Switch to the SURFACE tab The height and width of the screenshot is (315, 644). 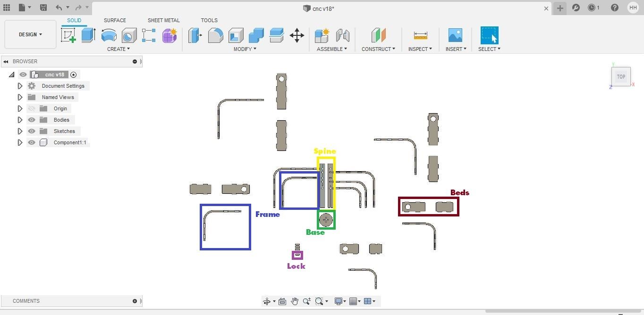tap(115, 20)
